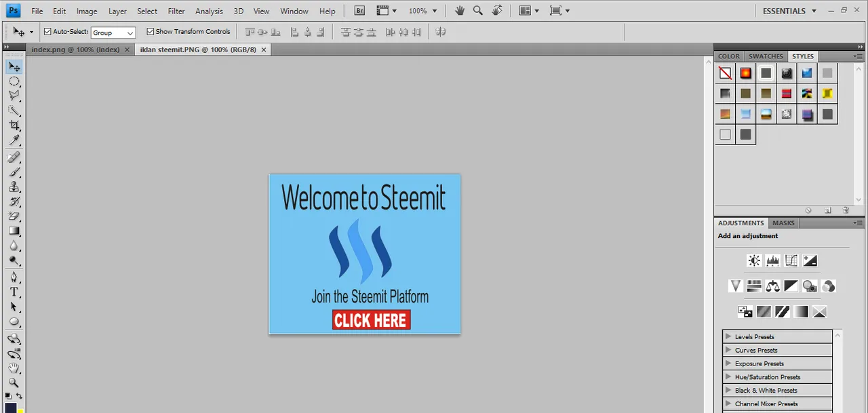868x413 pixels.
Task: Select the Gradient tool
Action: 14,231
